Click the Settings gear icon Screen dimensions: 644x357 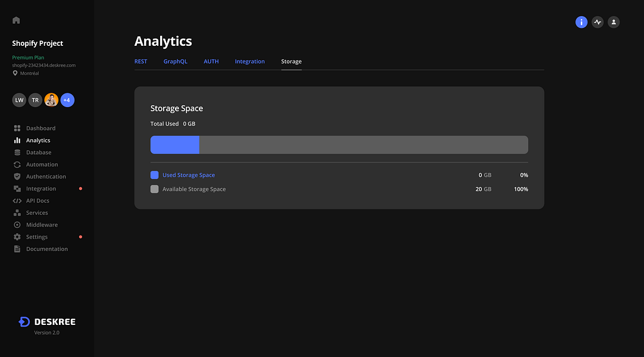point(17,237)
